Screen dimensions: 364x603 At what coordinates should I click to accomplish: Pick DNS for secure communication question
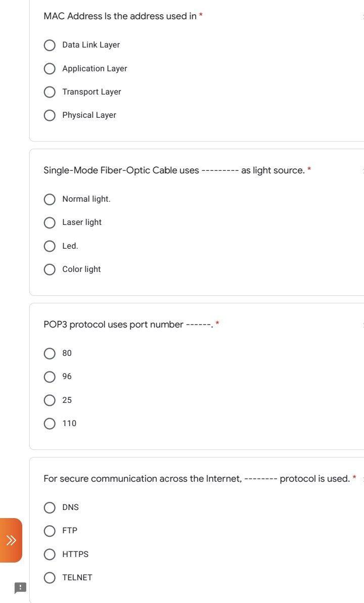point(49,507)
